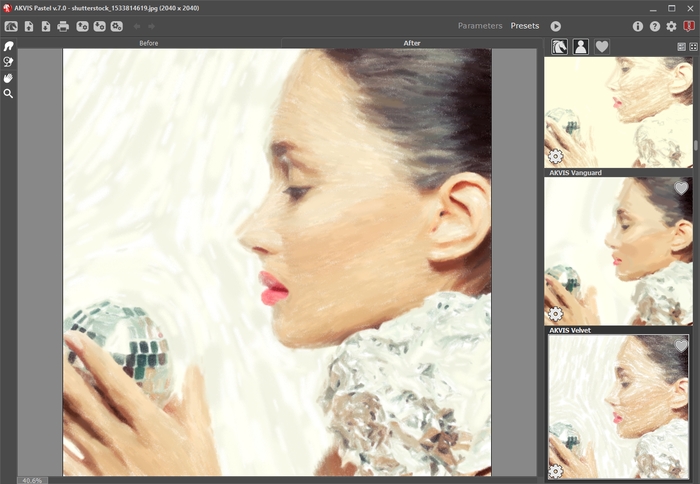The image size is (700, 484).
Task: Open Preferences gear icon in top bar
Action: coord(671,26)
